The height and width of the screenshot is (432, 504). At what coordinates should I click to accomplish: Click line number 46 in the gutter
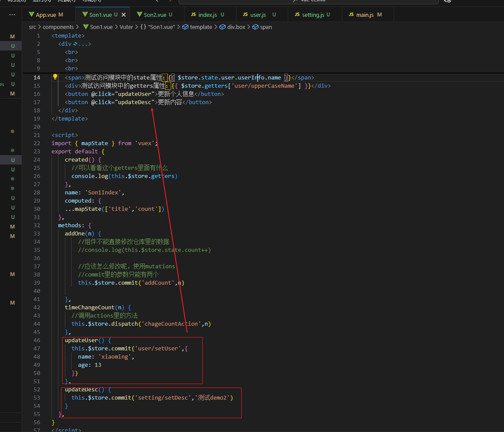coord(37,340)
